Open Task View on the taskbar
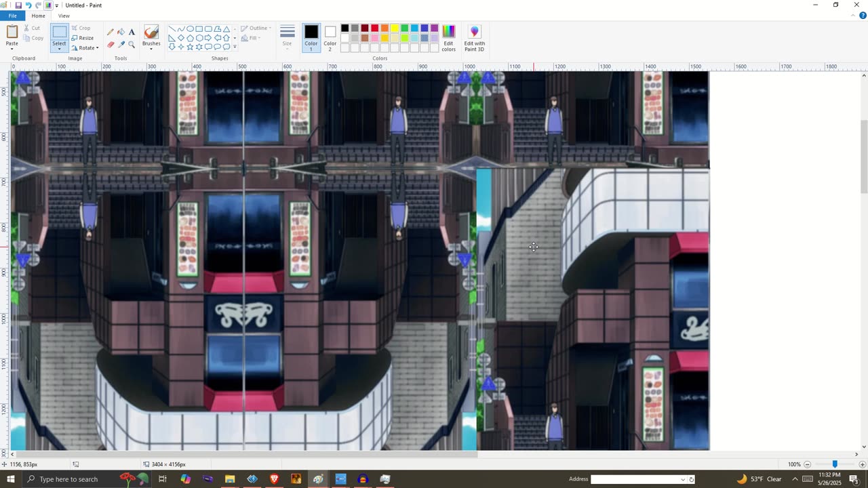868x488 pixels. (163, 479)
